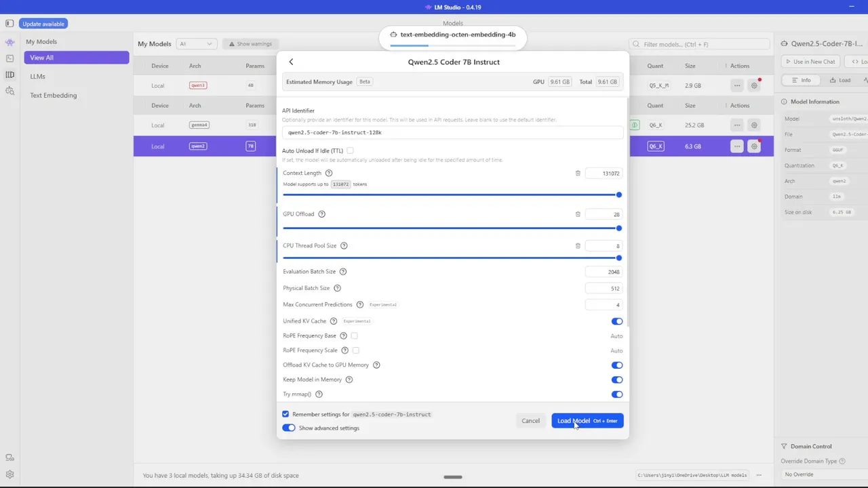Uncheck Remember settings for qwen2.5-coder-7b-instruct
The height and width of the screenshot is (488, 868).
[x=285, y=414]
